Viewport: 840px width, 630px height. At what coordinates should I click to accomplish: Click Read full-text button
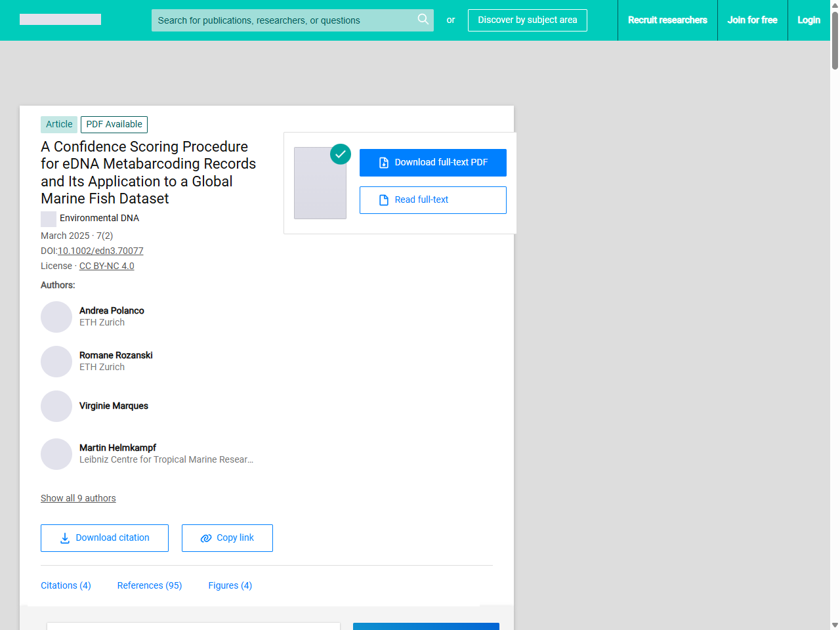pos(433,200)
